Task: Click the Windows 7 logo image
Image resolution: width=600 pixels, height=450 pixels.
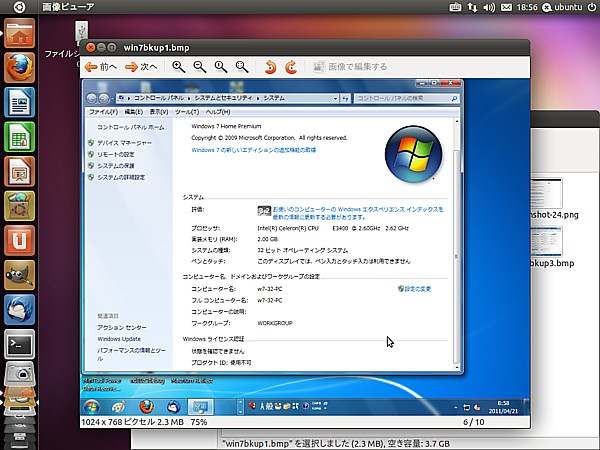Action: [413, 154]
